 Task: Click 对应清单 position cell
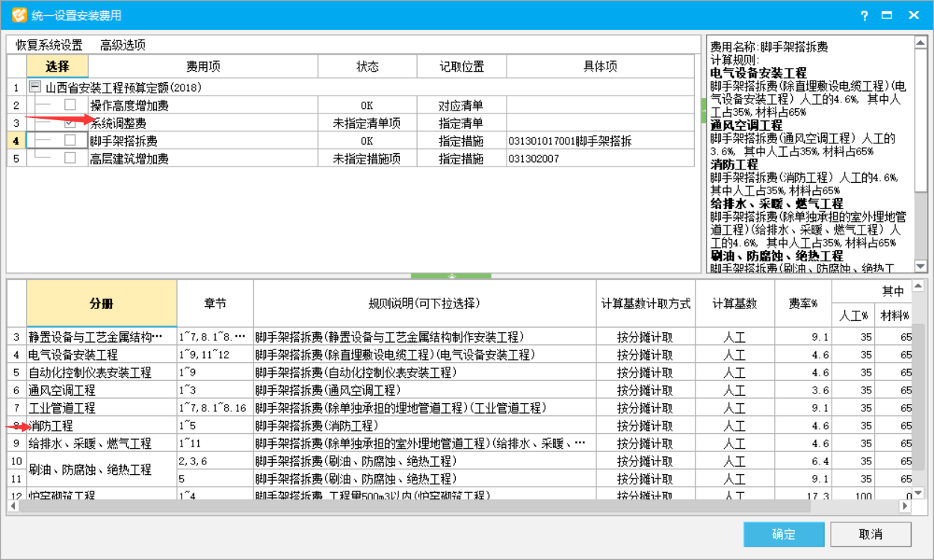(x=462, y=105)
